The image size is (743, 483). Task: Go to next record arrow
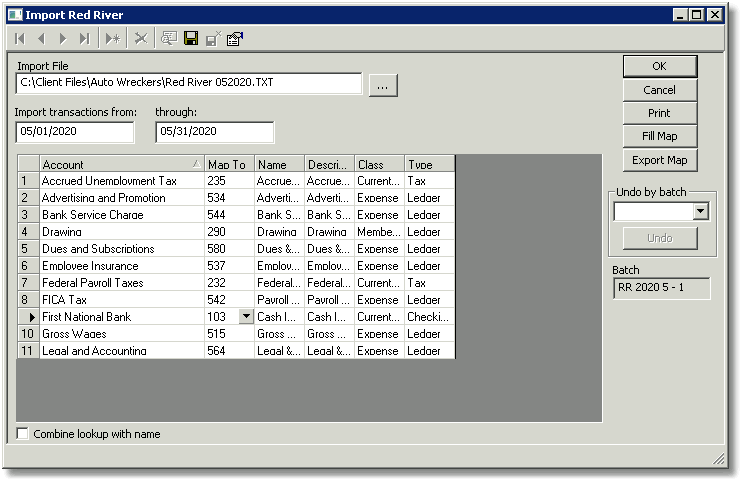click(x=63, y=39)
